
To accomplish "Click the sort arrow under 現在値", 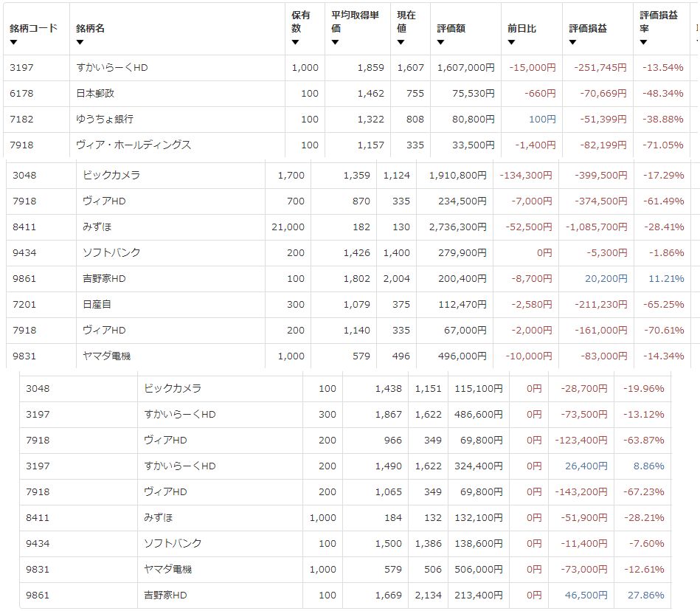I will [x=401, y=42].
